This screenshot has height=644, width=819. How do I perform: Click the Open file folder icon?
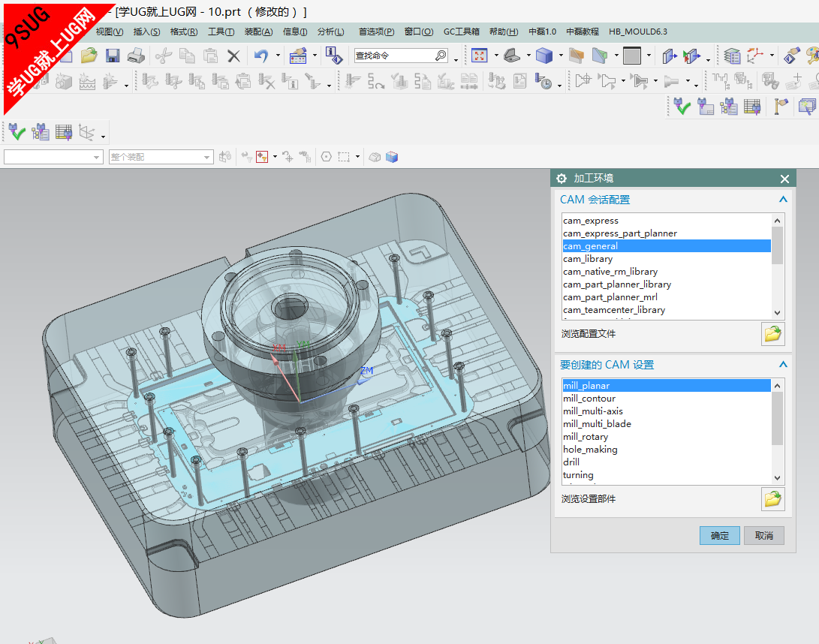pos(89,56)
